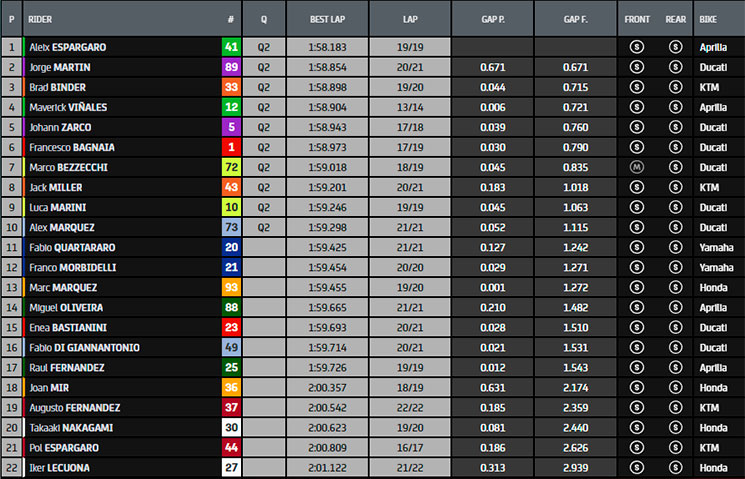Click the yellow number 72 badge
The height and width of the screenshot is (479, 745).
[231, 167]
